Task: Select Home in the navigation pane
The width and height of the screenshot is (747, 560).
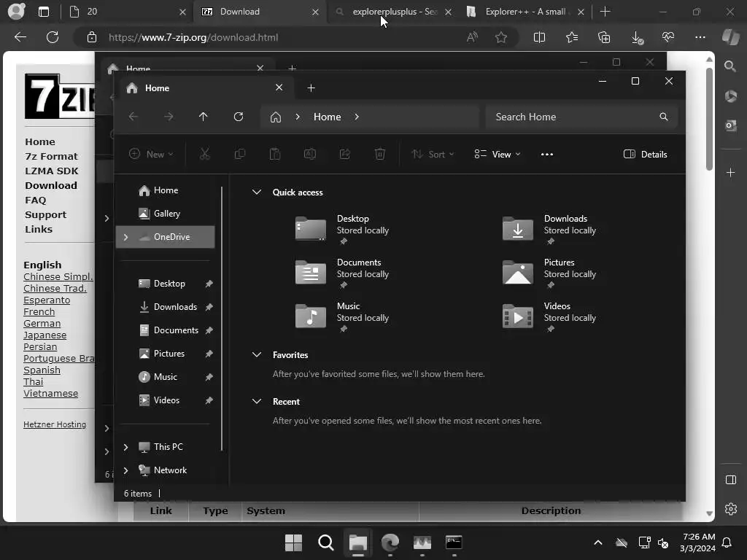Action: pos(166,190)
